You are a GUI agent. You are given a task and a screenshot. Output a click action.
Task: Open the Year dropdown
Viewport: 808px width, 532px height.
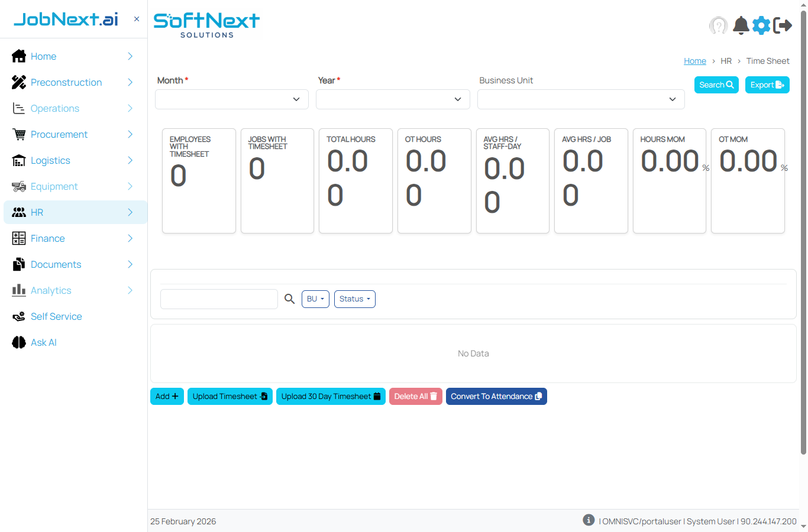[393, 99]
